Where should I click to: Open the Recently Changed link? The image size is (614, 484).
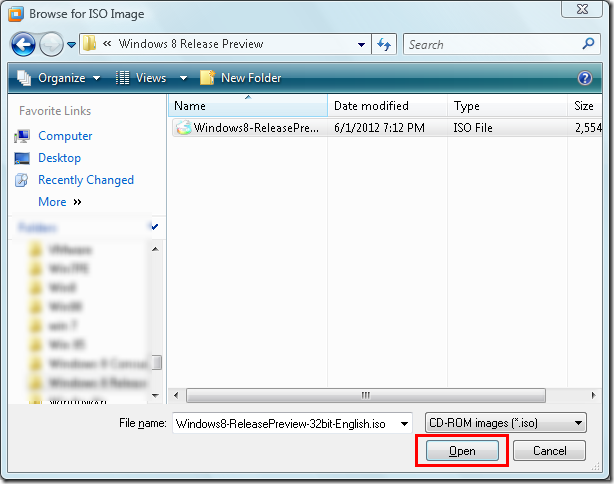coord(86,180)
